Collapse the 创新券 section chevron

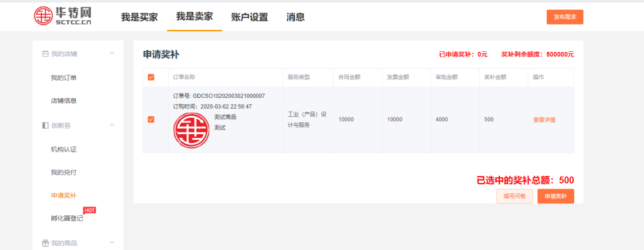112,125
